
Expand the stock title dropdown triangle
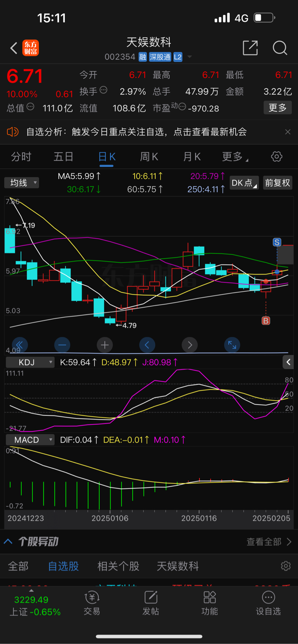click(x=190, y=57)
